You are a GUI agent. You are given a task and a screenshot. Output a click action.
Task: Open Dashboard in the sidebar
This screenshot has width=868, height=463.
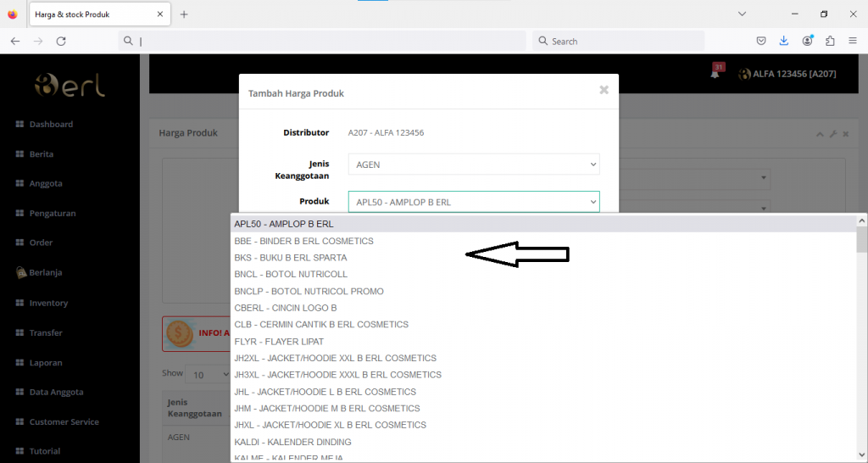coord(51,124)
